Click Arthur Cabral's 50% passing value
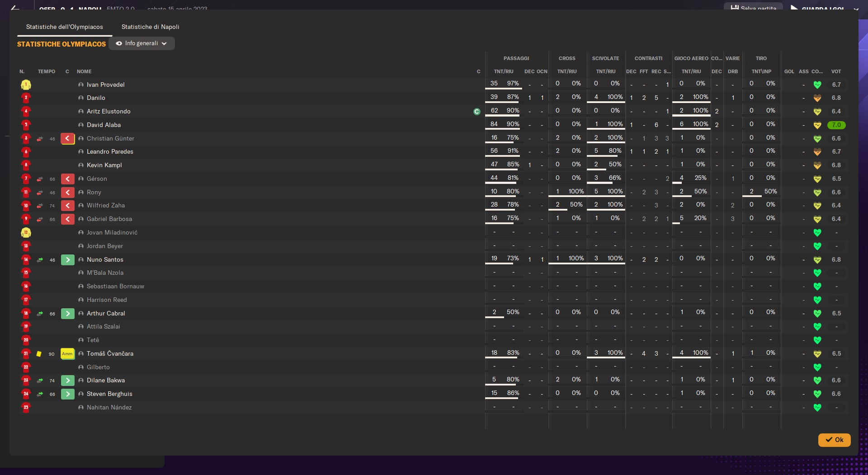 click(x=513, y=312)
